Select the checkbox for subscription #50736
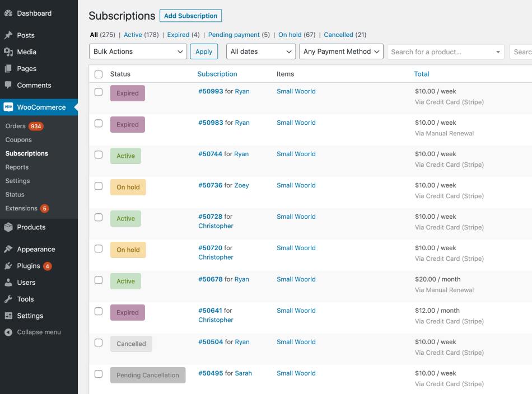This screenshot has width=532, height=394. [99, 186]
